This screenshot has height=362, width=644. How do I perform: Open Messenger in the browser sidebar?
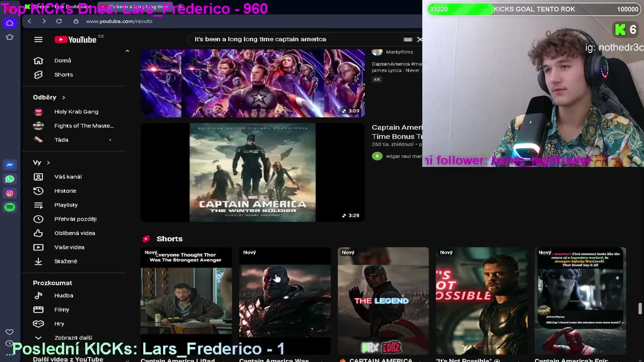(10, 165)
